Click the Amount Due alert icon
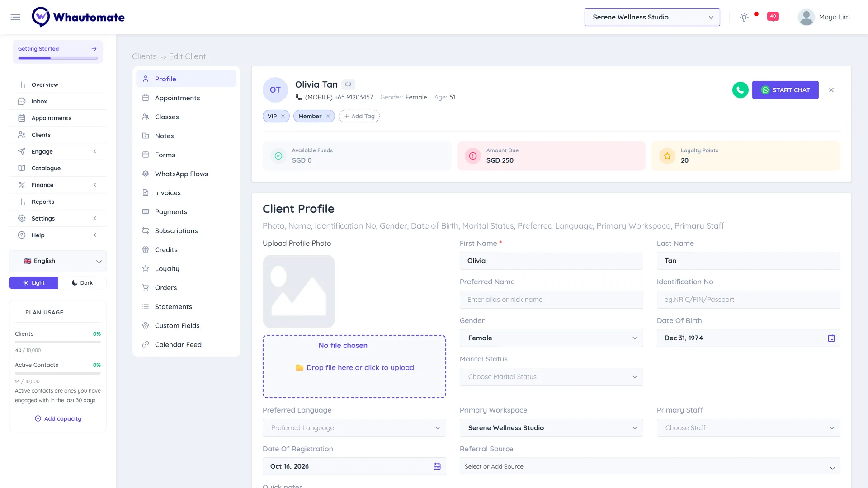868x488 pixels. (x=473, y=156)
